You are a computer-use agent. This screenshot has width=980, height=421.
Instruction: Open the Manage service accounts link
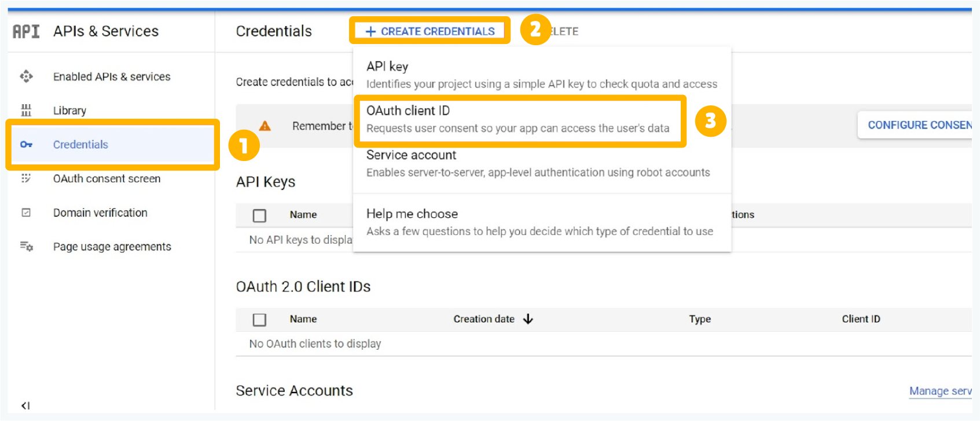tap(940, 391)
